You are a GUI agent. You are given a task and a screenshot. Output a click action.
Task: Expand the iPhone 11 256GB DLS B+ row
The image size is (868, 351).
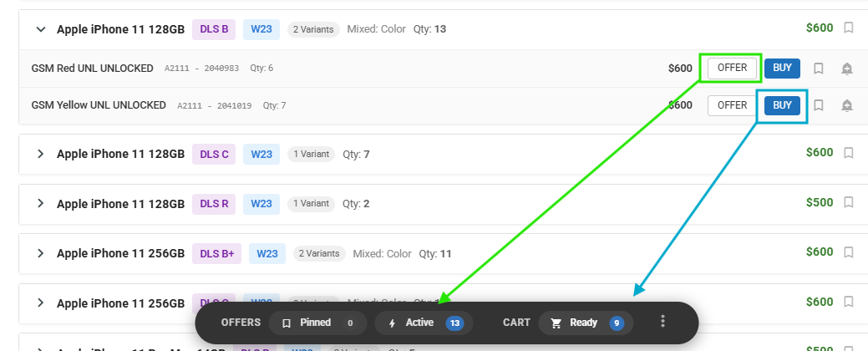click(40, 253)
